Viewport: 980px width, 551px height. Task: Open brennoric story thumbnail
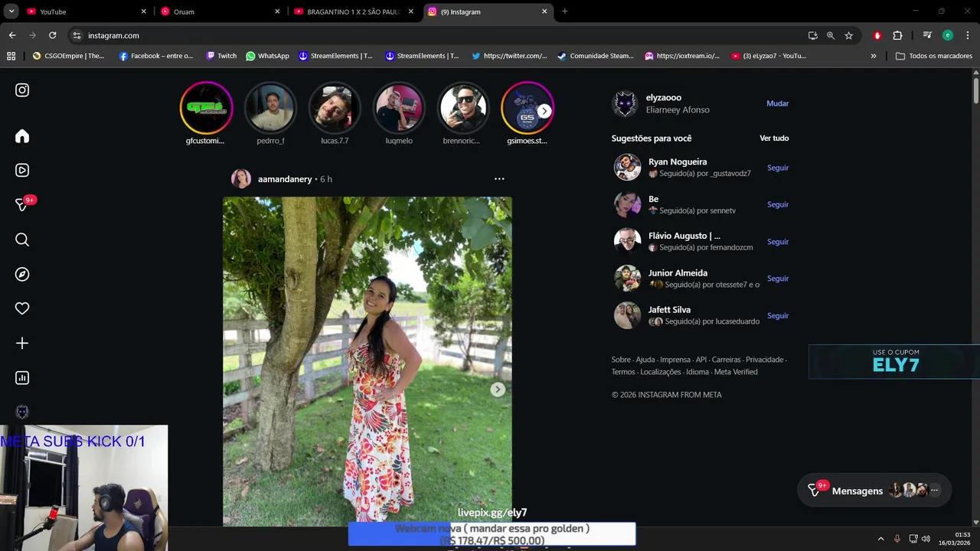(463, 108)
